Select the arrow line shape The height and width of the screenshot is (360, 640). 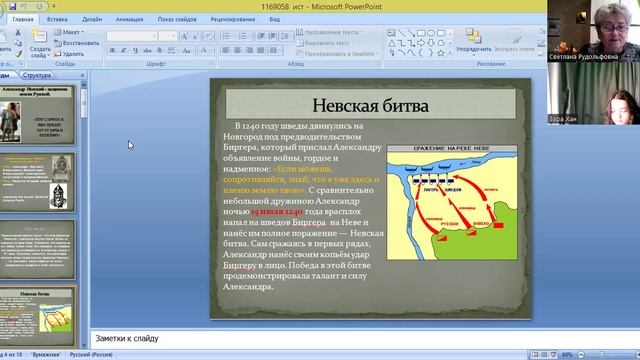pyautogui.click(x=411, y=33)
